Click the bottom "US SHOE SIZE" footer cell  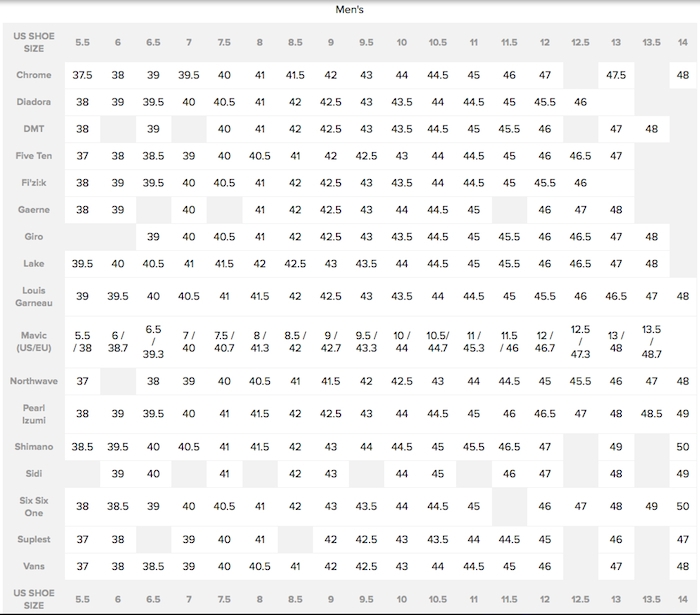click(34, 599)
